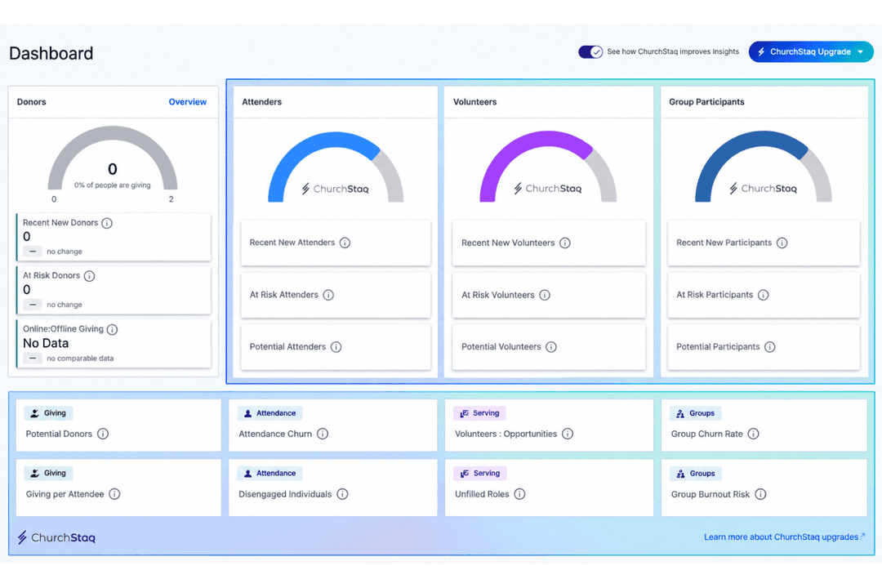Click info icon for Recent New Volunteers
The height and width of the screenshot is (588, 882).
(x=565, y=243)
